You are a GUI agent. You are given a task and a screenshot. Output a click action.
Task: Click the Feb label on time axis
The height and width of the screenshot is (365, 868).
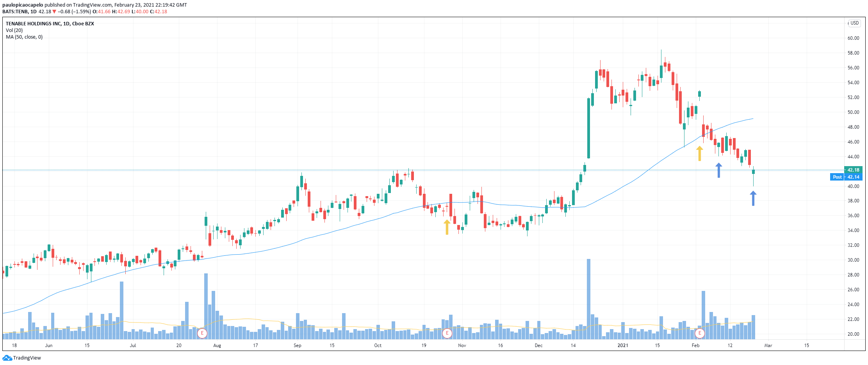[695, 346]
